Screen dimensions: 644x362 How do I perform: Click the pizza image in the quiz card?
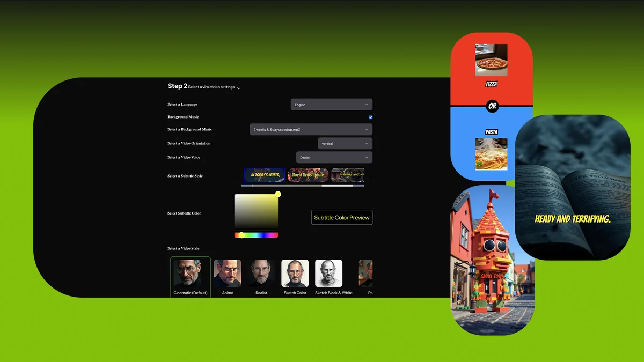point(491,60)
